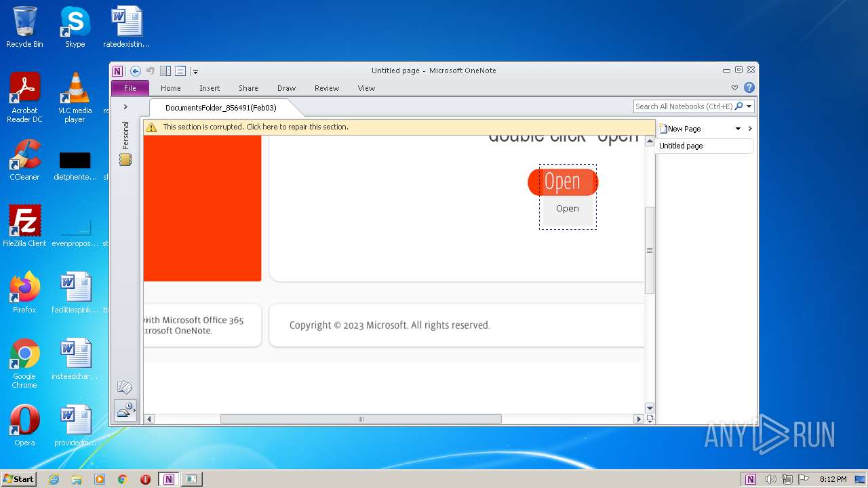
Task: Click the orange Open button in the page
Action: tap(563, 182)
